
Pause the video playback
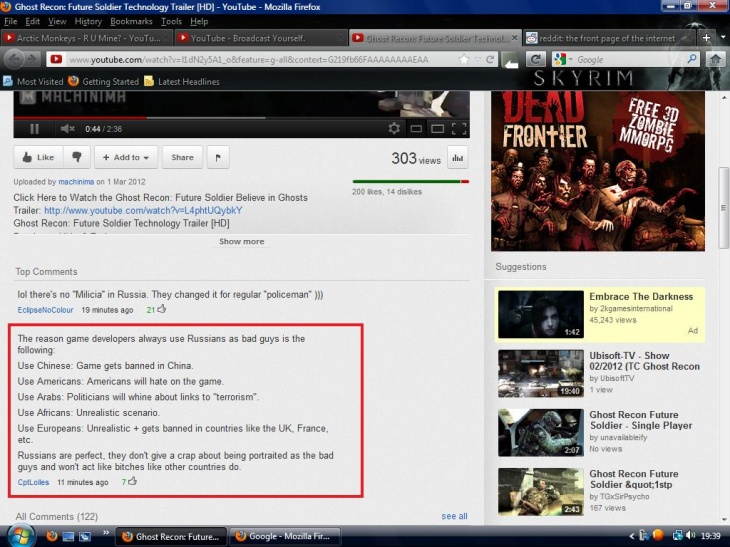pos(35,128)
